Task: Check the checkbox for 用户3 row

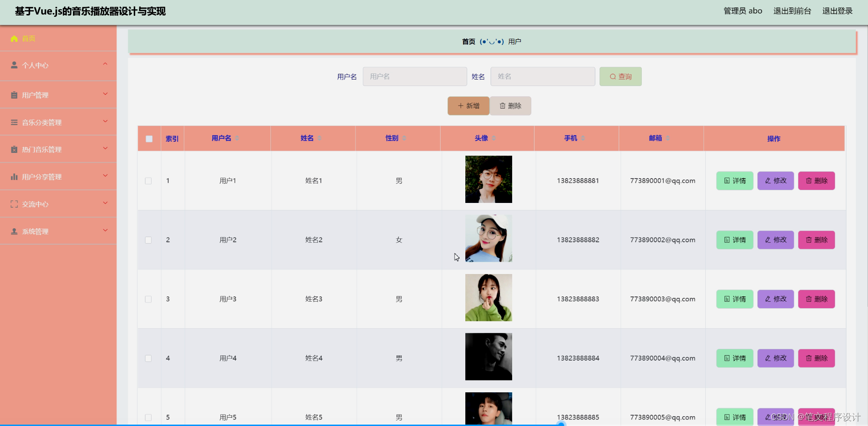Action: coord(149,299)
